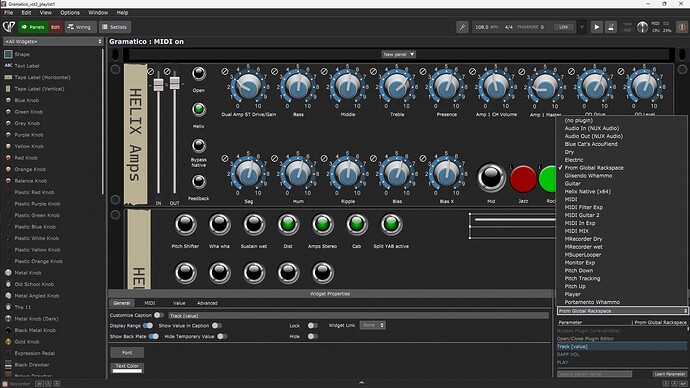Open the Options menu
The height and width of the screenshot is (388, 690).
tap(70, 12)
